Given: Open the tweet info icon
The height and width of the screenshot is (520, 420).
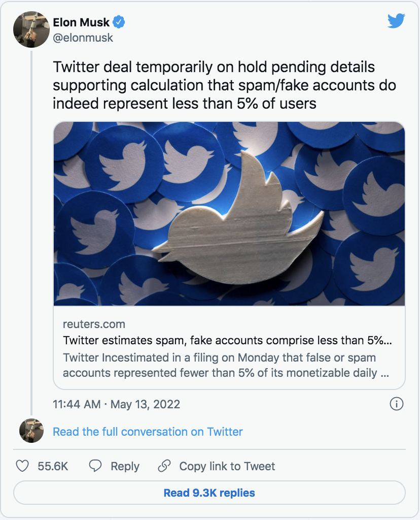Looking at the screenshot, I should 396,404.
